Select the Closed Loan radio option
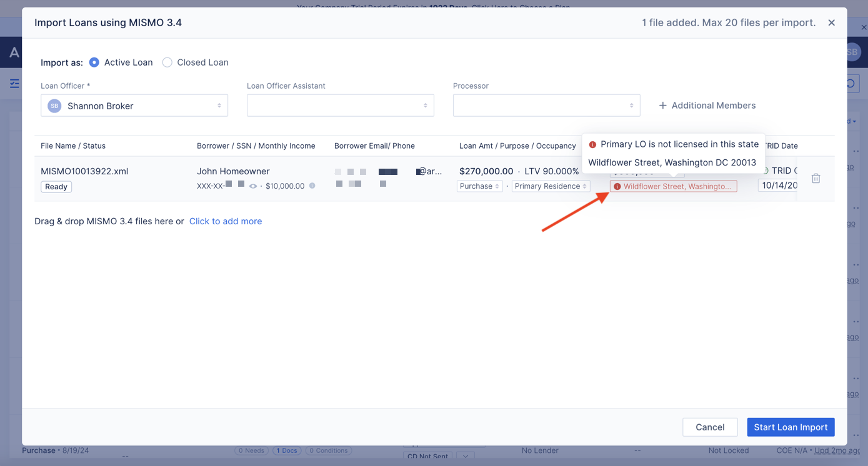868x466 pixels. 167,62
